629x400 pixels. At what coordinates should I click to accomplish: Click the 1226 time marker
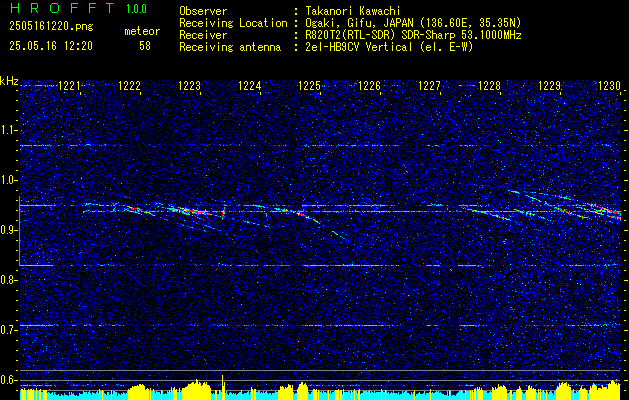[x=369, y=85]
